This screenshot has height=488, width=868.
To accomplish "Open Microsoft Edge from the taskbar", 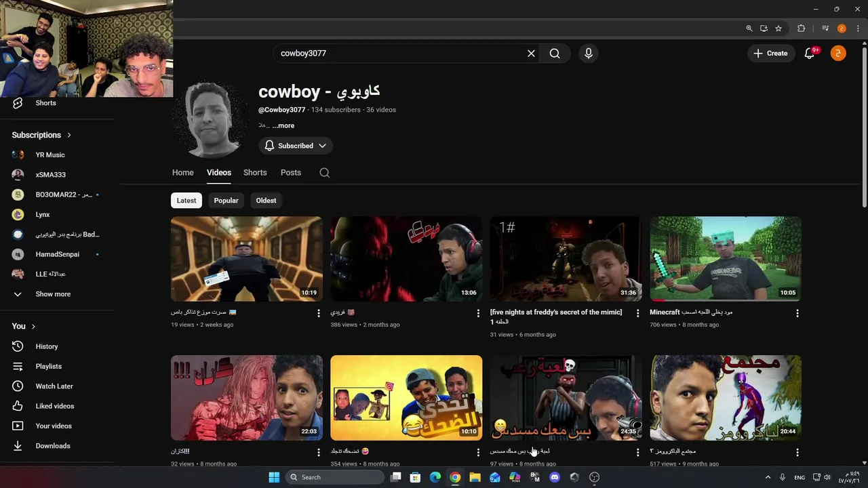I will pos(435,477).
